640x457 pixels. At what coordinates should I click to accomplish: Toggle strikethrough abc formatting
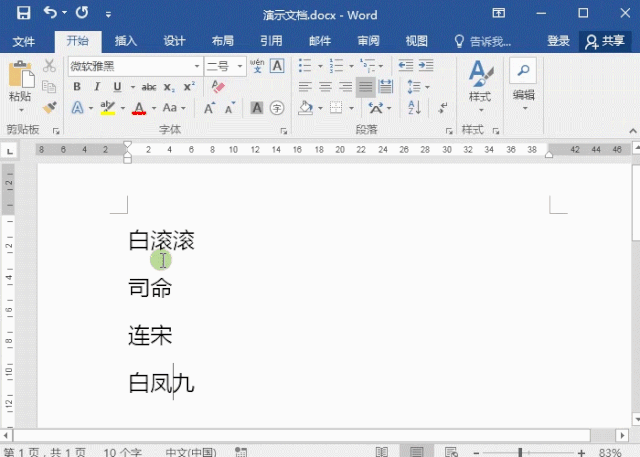[149, 87]
